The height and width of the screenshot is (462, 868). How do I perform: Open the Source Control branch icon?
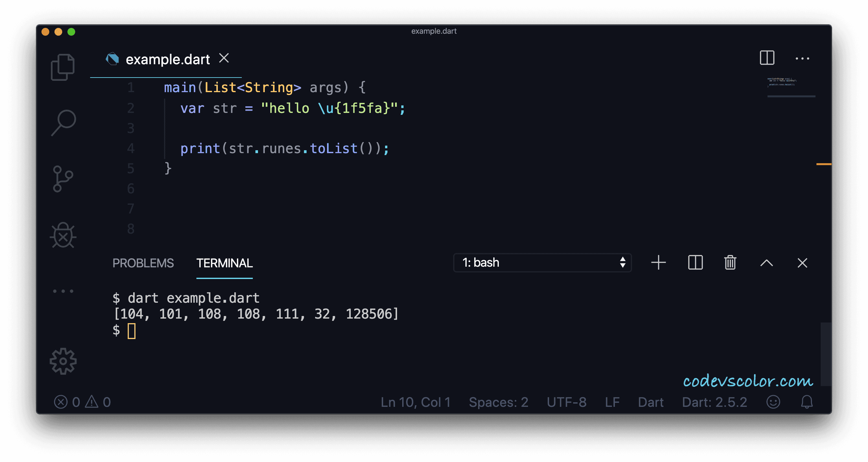point(63,179)
